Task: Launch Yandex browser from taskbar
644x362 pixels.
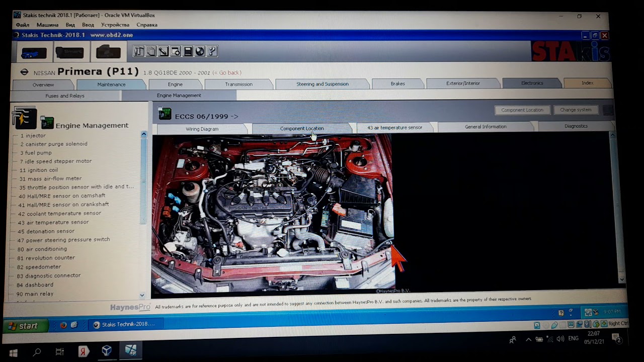Action: click(x=83, y=351)
